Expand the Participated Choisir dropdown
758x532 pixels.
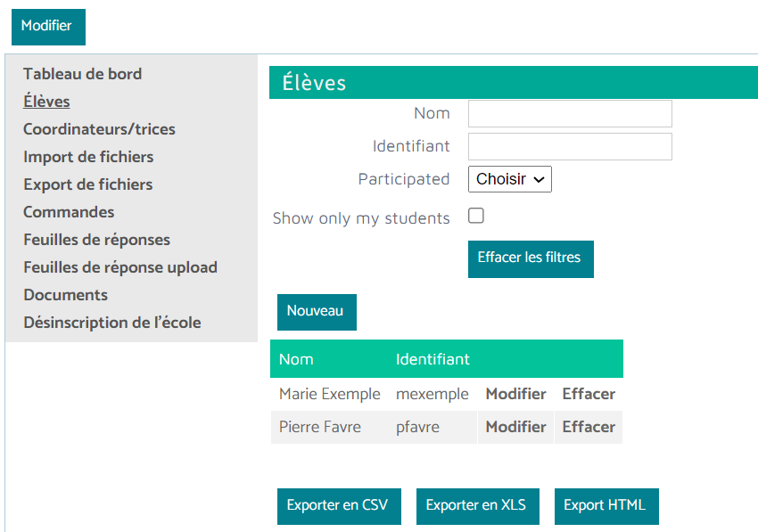(510, 179)
